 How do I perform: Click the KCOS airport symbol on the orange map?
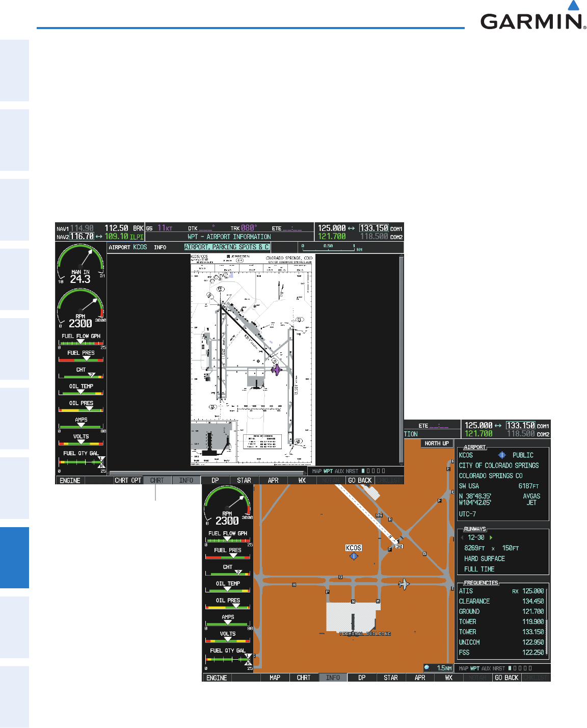(x=354, y=556)
